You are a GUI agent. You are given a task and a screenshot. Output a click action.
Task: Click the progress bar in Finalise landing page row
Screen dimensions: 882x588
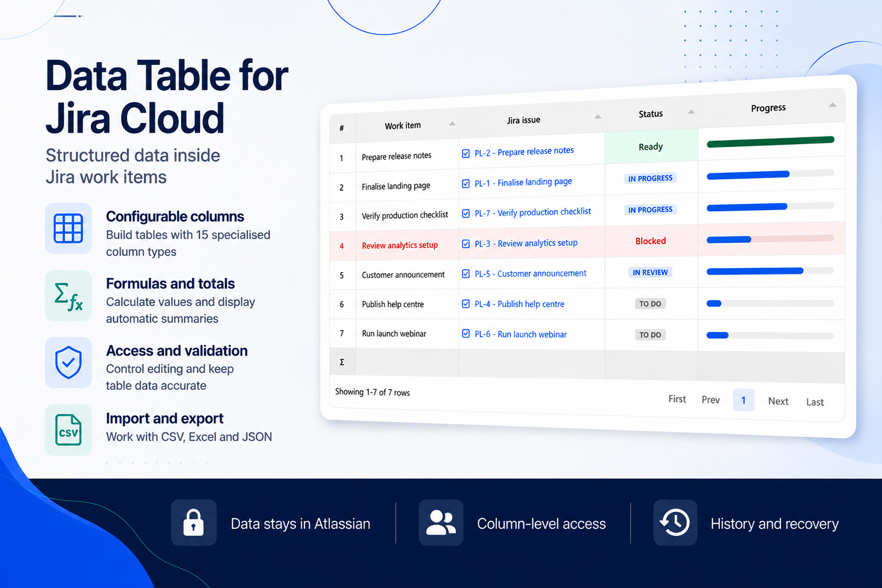(x=771, y=175)
